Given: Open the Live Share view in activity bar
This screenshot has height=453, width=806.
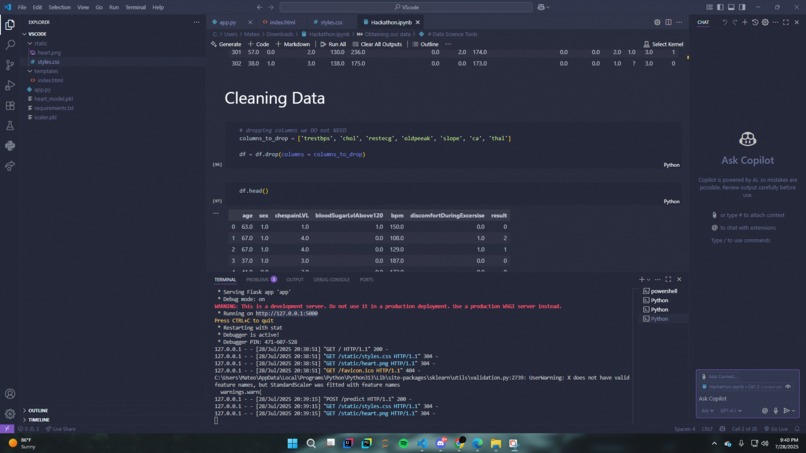Looking at the screenshot, I should pos(10,166).
